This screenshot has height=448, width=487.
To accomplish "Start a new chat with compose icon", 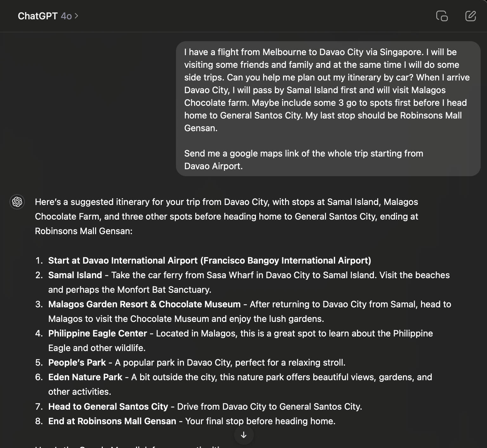I will click(x=471, y=16).
